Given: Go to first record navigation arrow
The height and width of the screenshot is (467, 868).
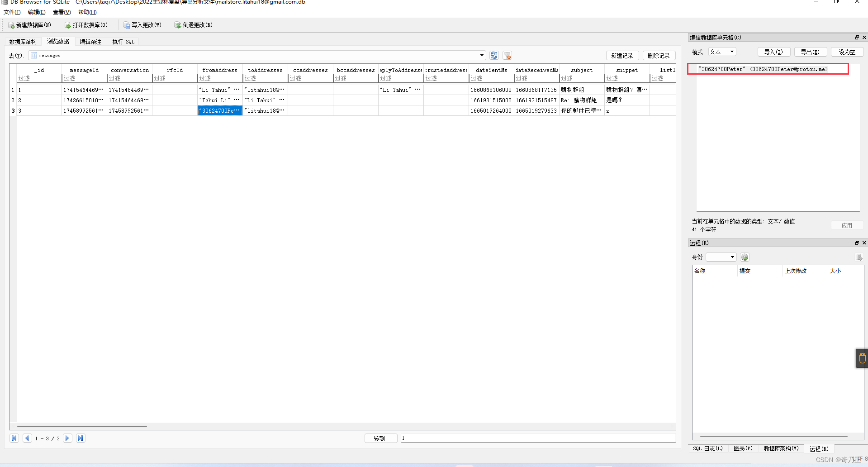Looking at the screenshot, I should tap(14, 438).
